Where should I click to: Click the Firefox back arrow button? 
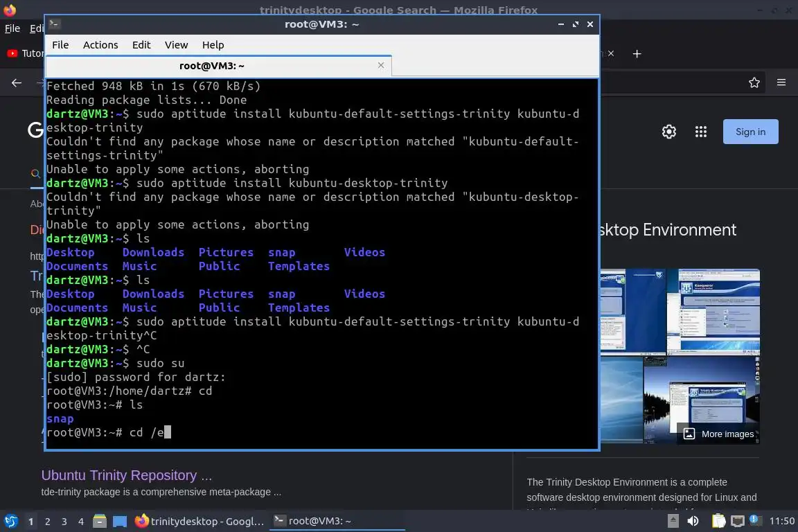(17, 82)
